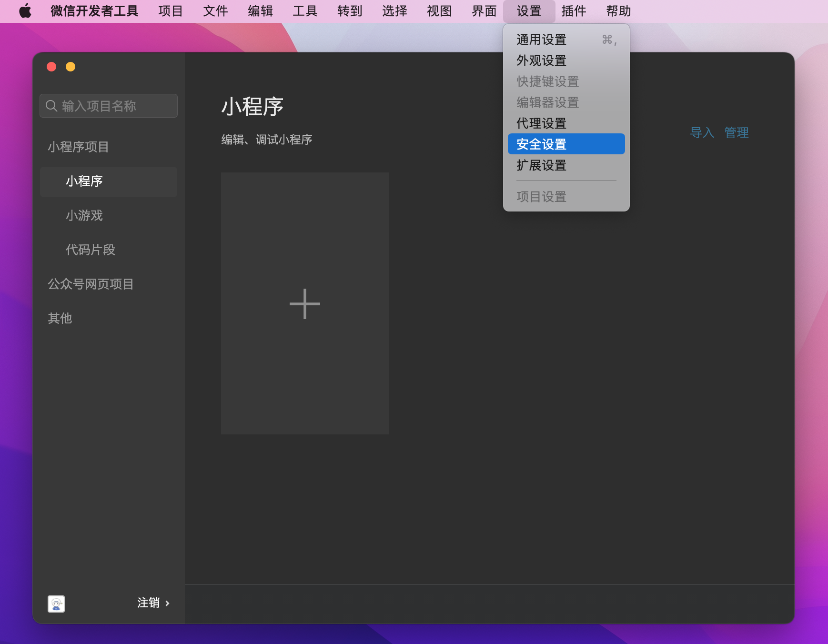Click the 管理 link
The image size is (828, 644).
[x=736, y=133]
